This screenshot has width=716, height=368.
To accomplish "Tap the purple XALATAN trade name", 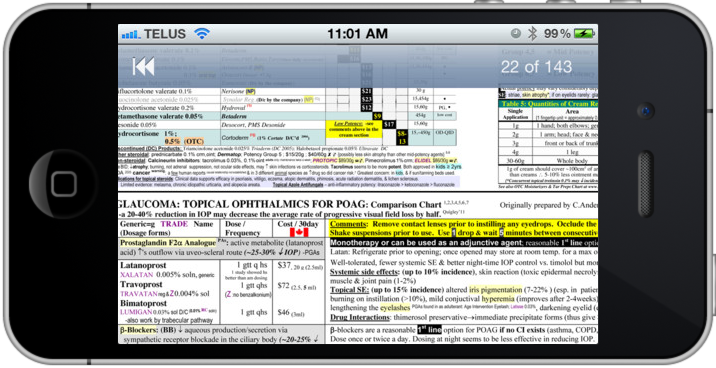I will pos(137,275).
